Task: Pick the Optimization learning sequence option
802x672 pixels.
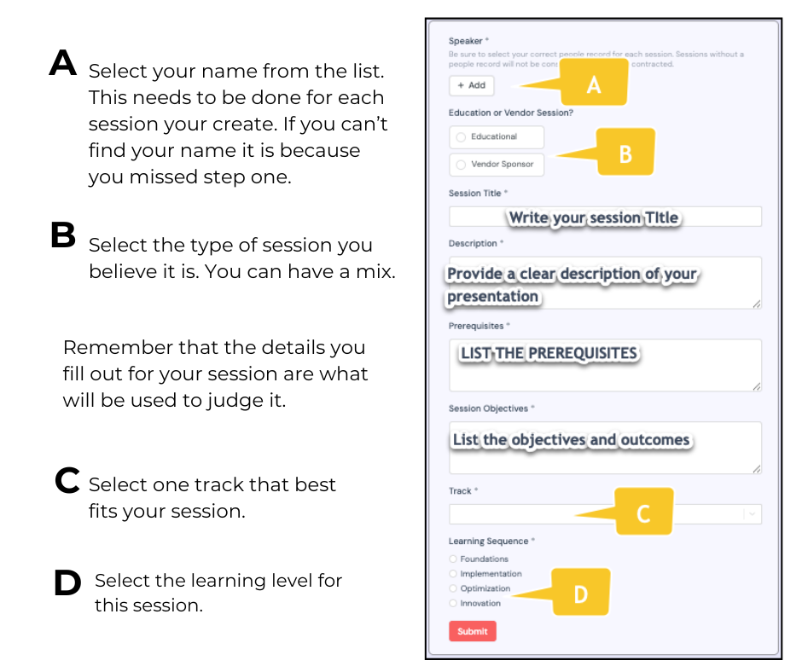Action: pyautogui.click(x=454, y=588)
